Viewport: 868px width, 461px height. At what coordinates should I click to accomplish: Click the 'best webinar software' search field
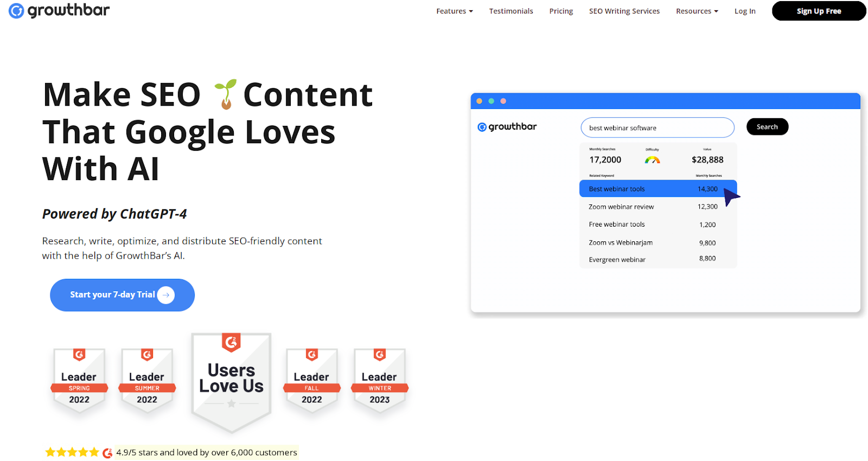tap(658, 128)
